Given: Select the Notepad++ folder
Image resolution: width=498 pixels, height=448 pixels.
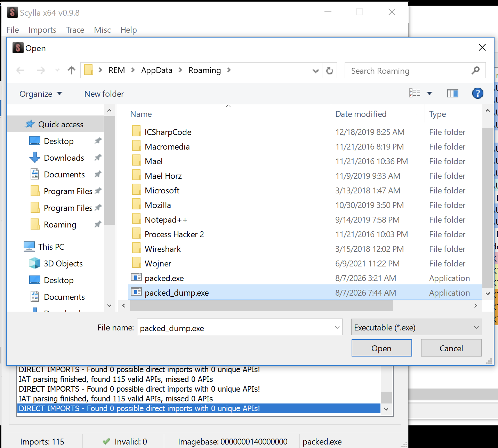Looking at the screenshot, I should coord(166,219).
